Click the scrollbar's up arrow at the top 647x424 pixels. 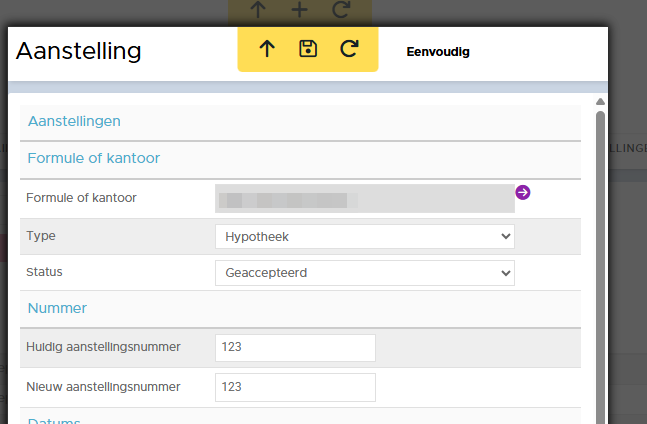click(600, 102)
